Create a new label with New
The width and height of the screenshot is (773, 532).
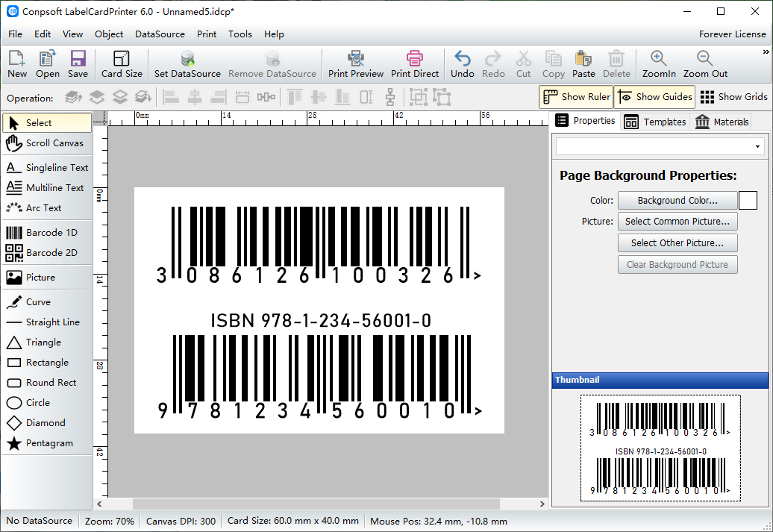tap(16, 64)
